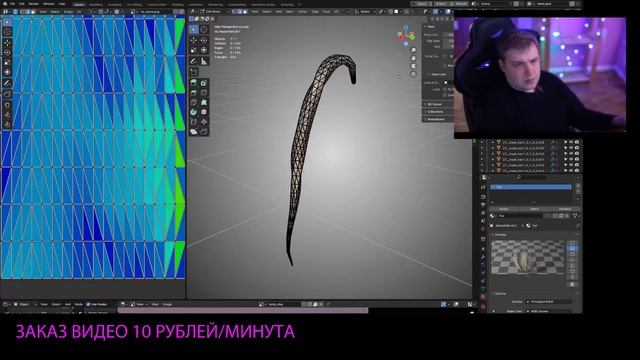Toggle the upper checkbox beside Lock in sidebar
The image size is (640, 360).
[x=445, y=89]
